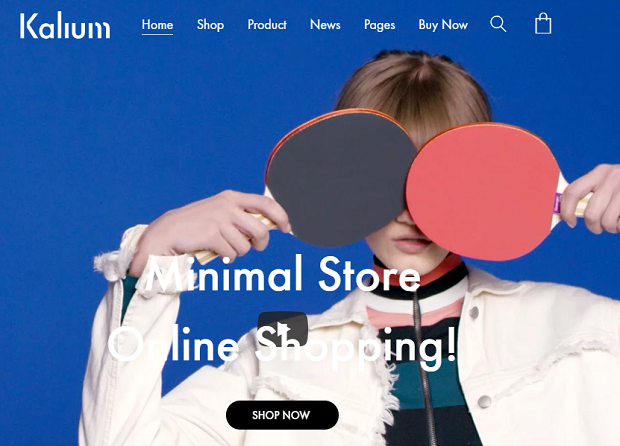Click the Kalium logo
The image size is (620, 446).
click(x=65, y=25)
